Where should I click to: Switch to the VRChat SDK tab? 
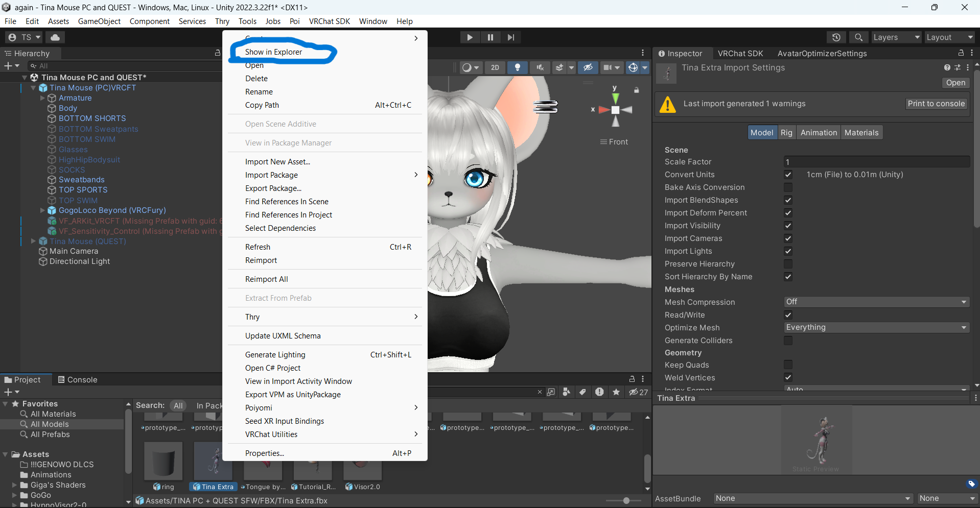pos(740,53)
